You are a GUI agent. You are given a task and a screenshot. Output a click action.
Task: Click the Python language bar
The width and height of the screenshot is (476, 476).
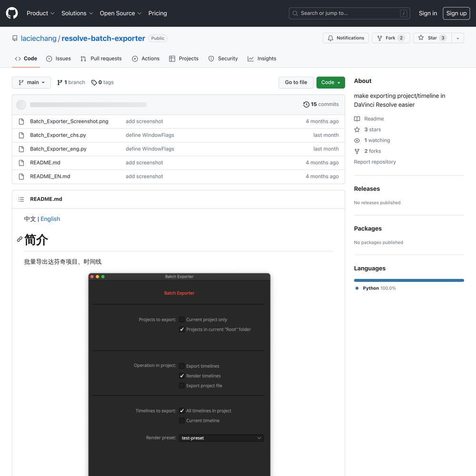(x=409, y=280)
